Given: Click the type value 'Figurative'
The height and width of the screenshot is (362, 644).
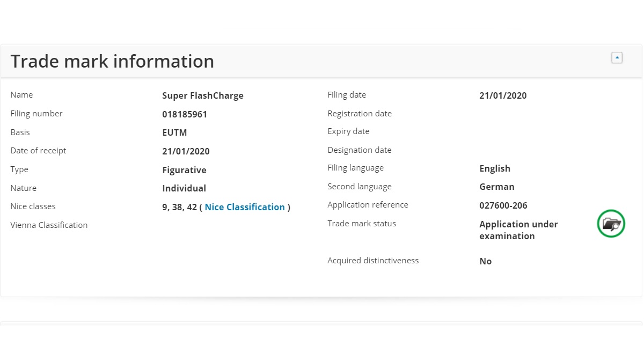Looking at the screenshot, I should click(184, 170).
